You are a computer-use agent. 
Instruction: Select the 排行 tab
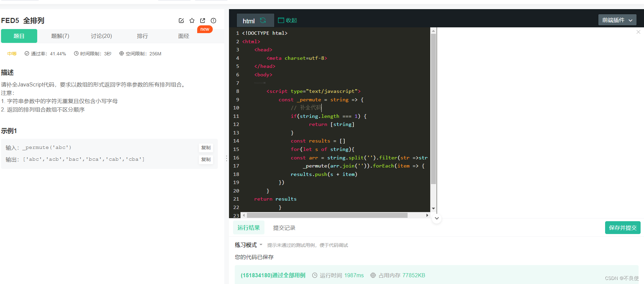point(142,36)
